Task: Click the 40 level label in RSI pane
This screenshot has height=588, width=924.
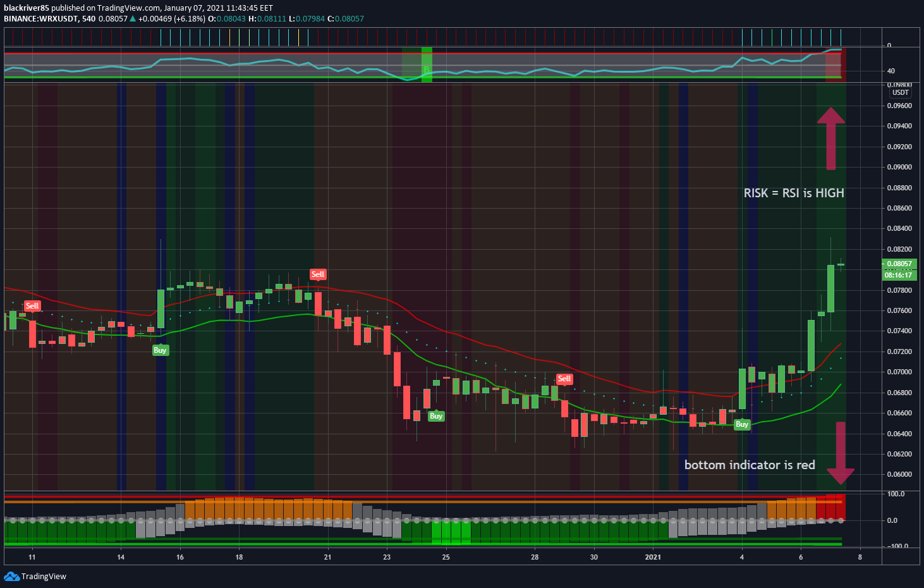Action: click(891, 71)
